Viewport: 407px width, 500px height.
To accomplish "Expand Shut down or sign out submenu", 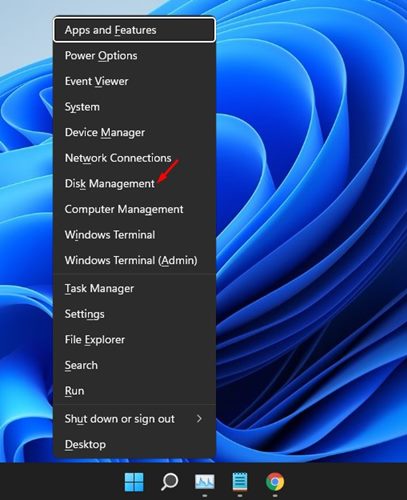I will point(134,419).
